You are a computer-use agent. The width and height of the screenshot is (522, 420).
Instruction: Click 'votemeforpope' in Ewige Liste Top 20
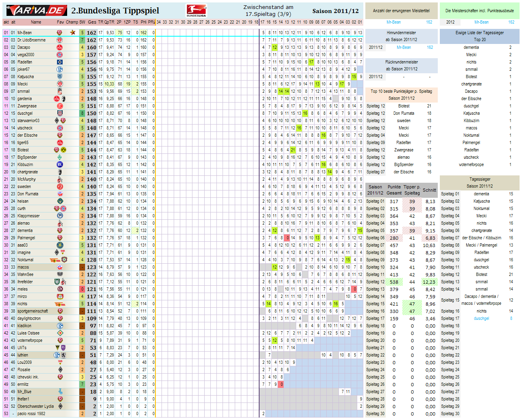471,164
